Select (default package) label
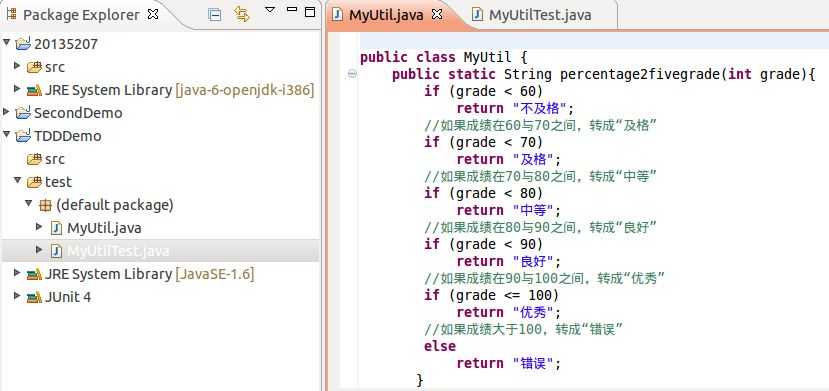 tap(115, 205)
